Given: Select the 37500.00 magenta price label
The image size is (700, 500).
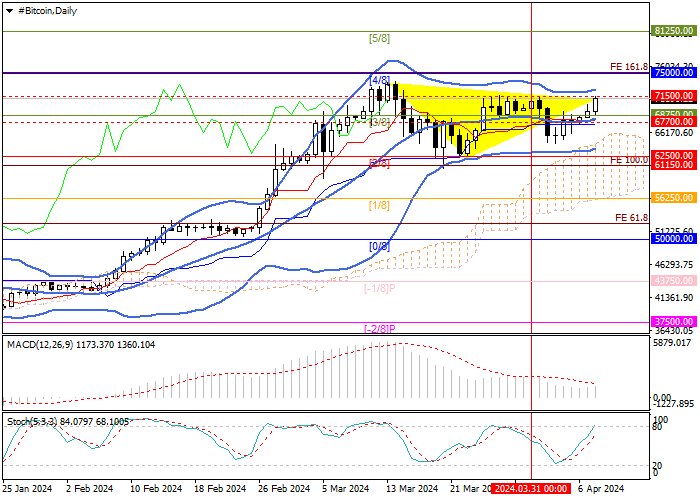Looking at the screenshot, I should pyautogui.click(x=674, y=321).
